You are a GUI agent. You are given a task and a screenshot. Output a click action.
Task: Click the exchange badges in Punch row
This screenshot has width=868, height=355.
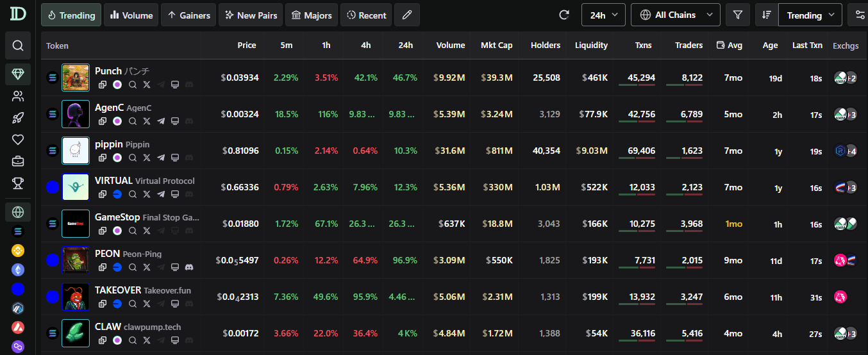(845, 78)
